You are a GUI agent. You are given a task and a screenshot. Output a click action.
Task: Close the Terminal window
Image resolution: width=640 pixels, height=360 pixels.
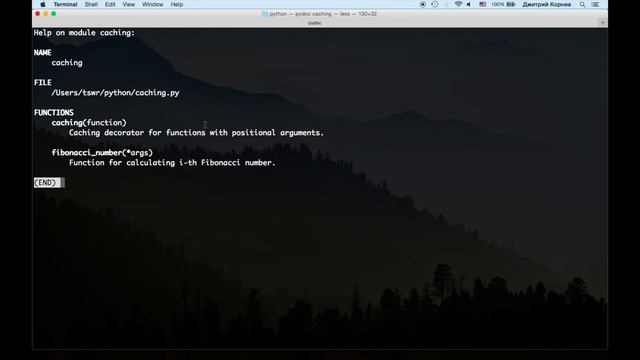click(38, 14)
